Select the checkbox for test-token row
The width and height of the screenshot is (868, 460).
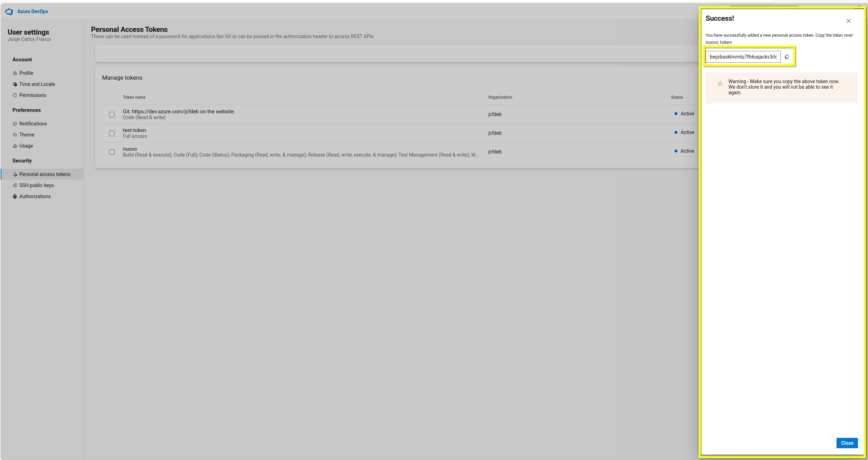(112, 133)
